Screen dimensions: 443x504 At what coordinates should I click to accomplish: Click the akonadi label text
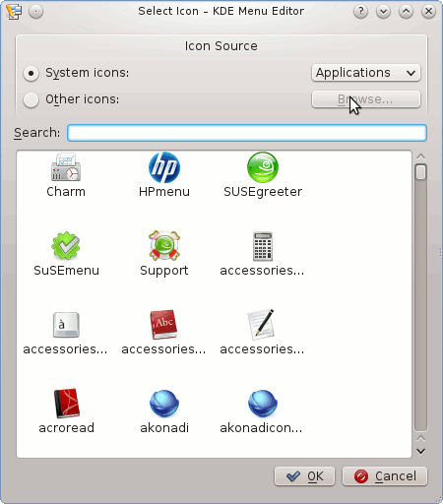pos(164,428)
